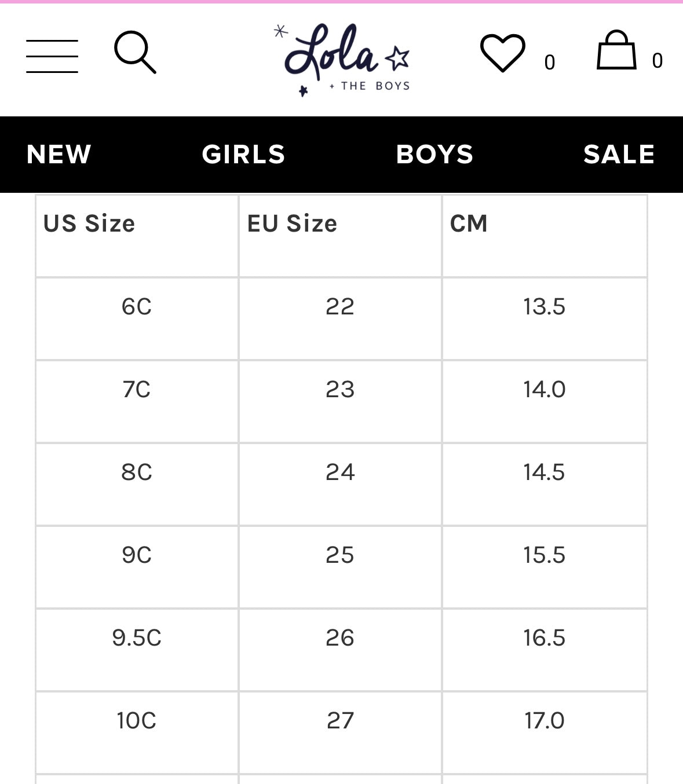Click the 14.5 cm cell
This screenshot has height=784, width=683.
pos(544,472)
